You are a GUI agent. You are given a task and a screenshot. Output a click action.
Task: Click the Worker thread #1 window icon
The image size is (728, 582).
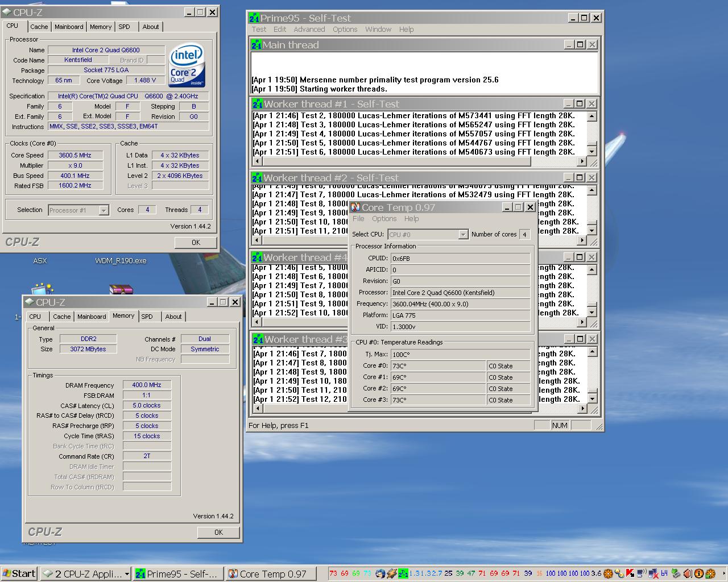(258, 104)
